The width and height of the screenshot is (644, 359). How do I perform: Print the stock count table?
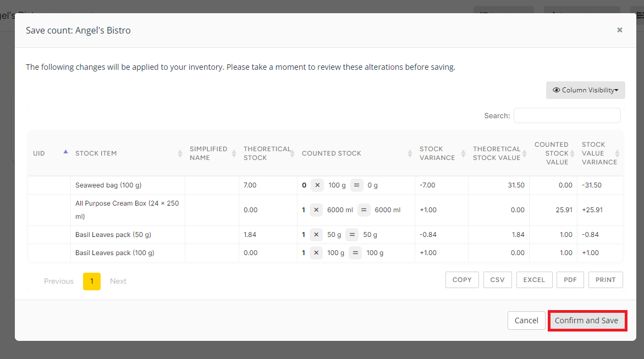coord(606,280)
